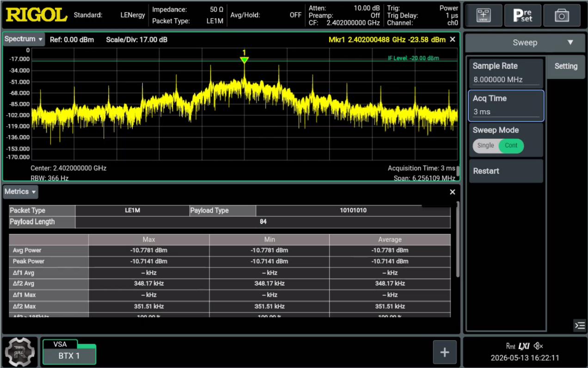
Task: Click the Atten 10.00 dB readout
Action: [x=344, y=8]
